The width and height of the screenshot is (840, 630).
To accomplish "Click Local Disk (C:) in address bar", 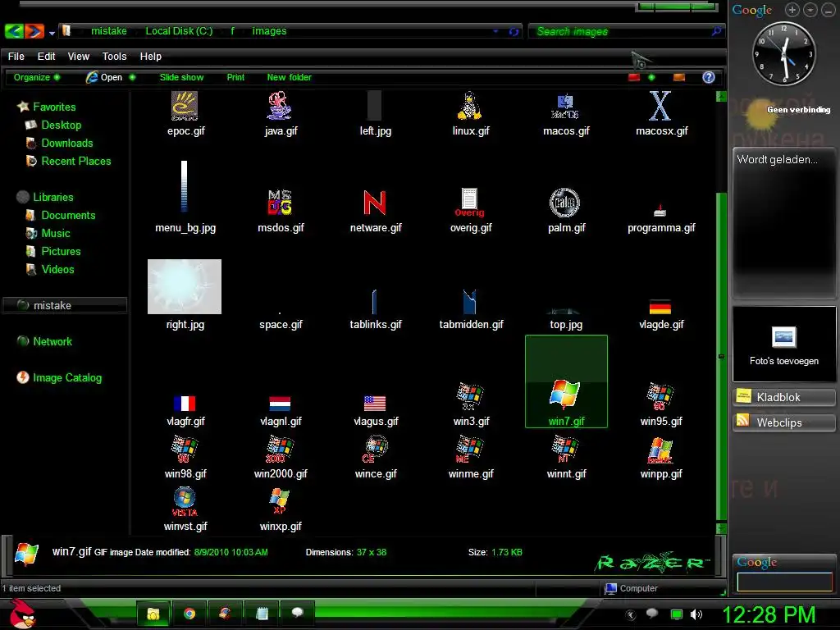I will 179,31.
